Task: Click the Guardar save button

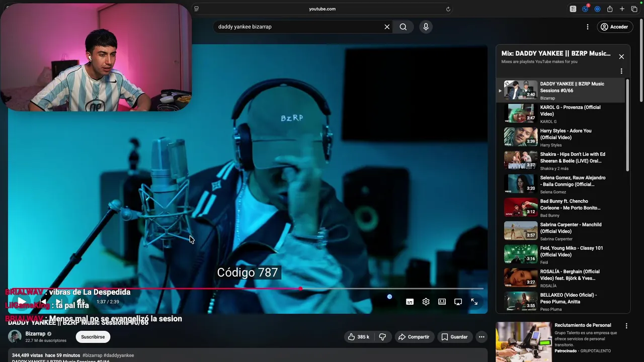Action: (x=454, y=337)
